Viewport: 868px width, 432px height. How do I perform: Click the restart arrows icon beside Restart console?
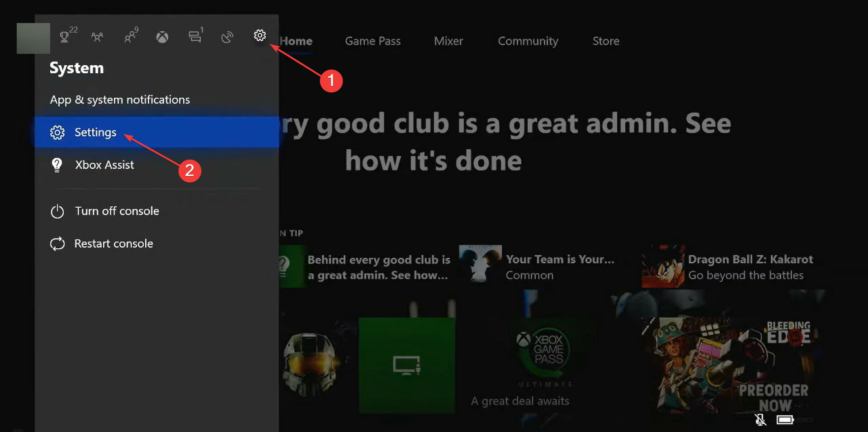[x=57, y=244]
